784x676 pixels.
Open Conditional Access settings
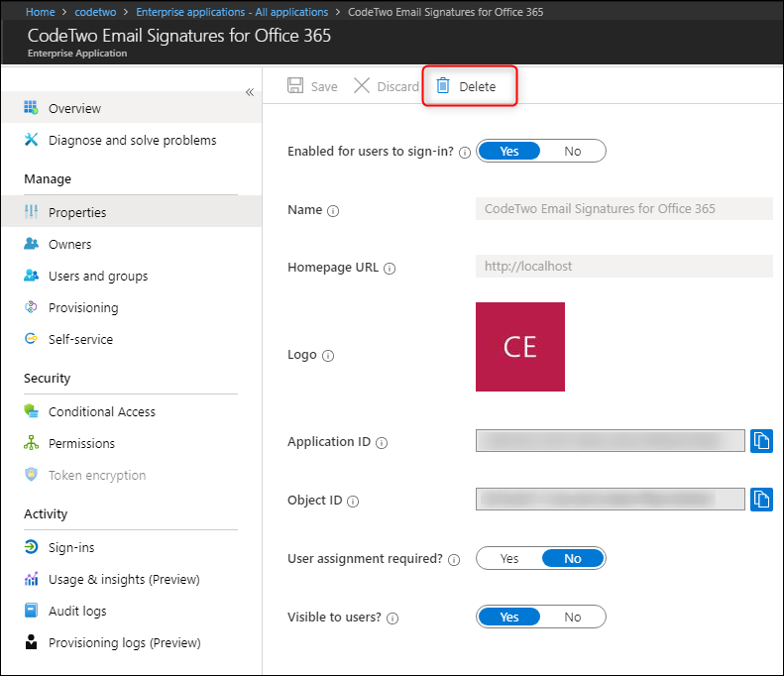[132, 411]
